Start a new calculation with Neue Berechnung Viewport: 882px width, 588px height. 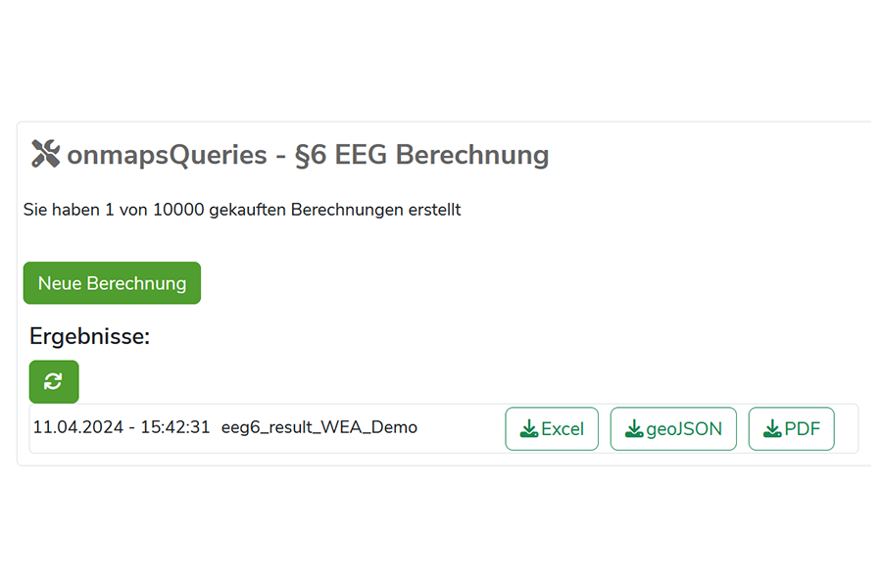[111, 282]
